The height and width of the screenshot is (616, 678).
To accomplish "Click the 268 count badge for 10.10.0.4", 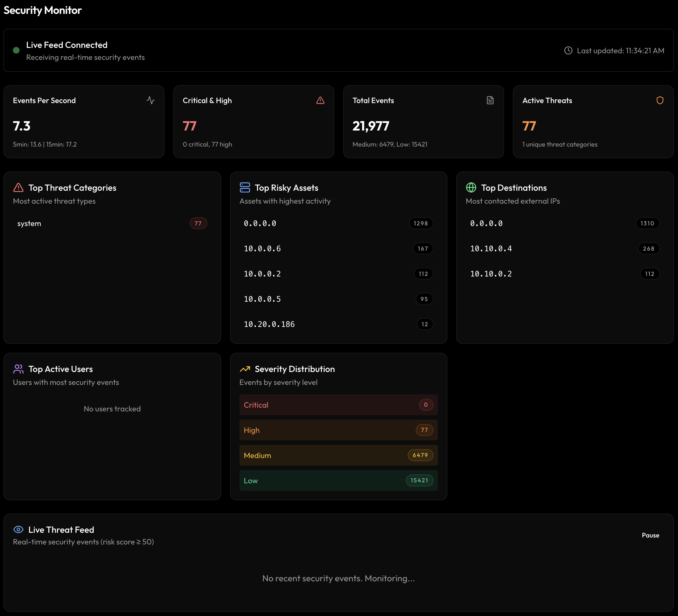I will pyautogui.click(x=648, y=248).
